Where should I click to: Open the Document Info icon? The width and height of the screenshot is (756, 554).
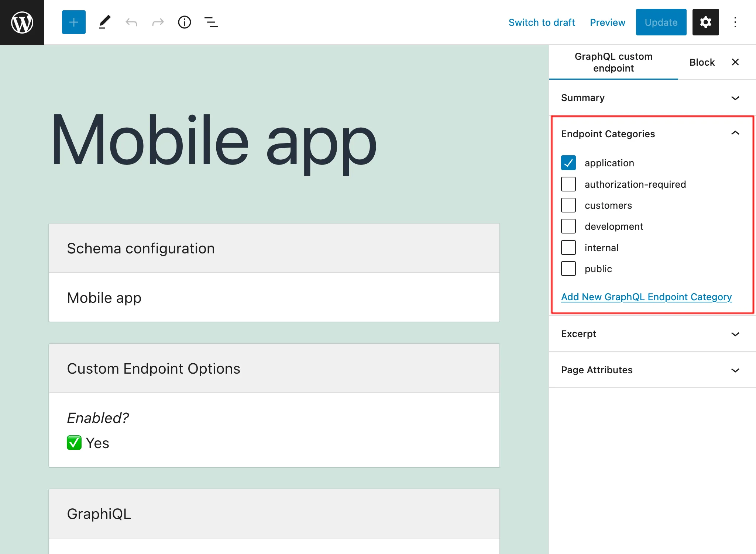(x=184, y=22)
